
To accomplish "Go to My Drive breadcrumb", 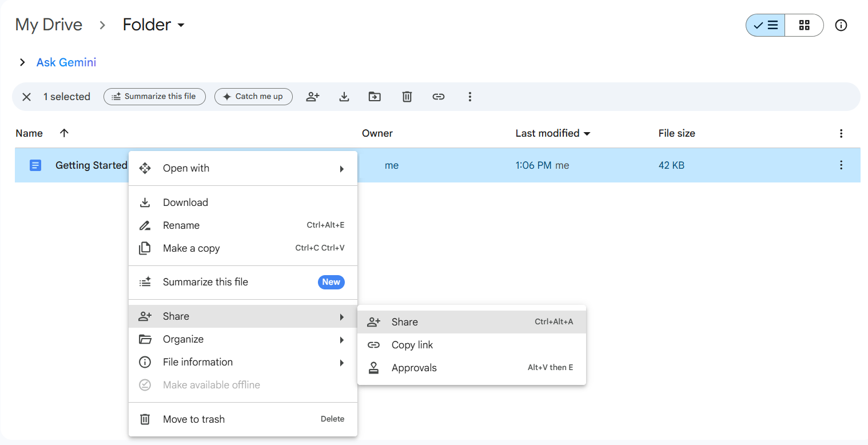I will coord(49,25).
